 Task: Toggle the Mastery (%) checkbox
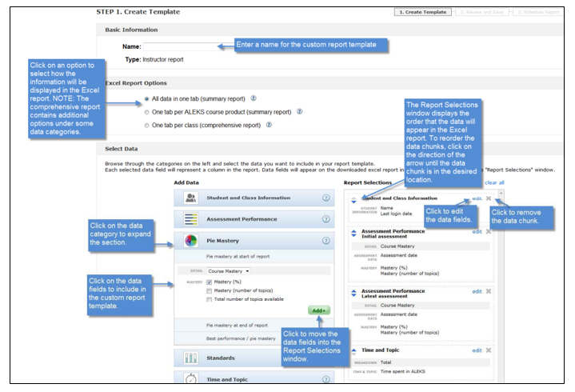point(209,282)
